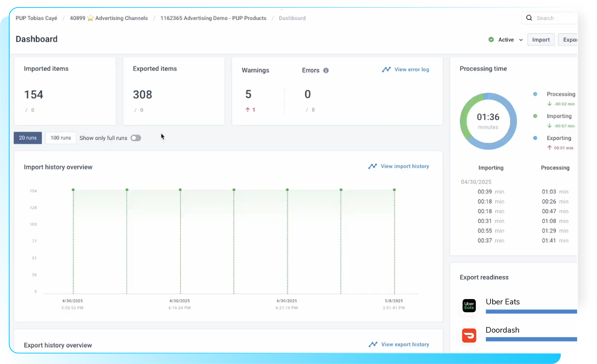Open 1162365 Advertising Demo - PUP Products breadcrumb
The height and width of the screenshot is (364, 597).
click(213, 18)
